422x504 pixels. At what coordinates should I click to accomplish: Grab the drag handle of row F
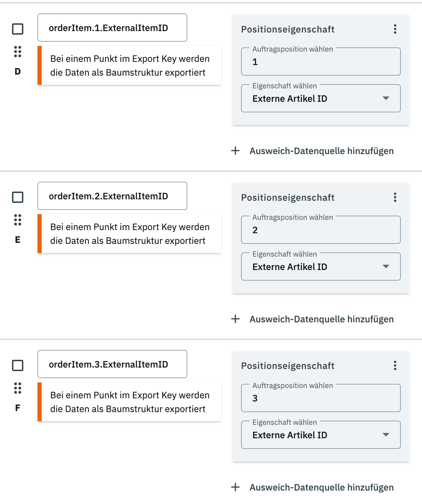[x=18, y=388]
